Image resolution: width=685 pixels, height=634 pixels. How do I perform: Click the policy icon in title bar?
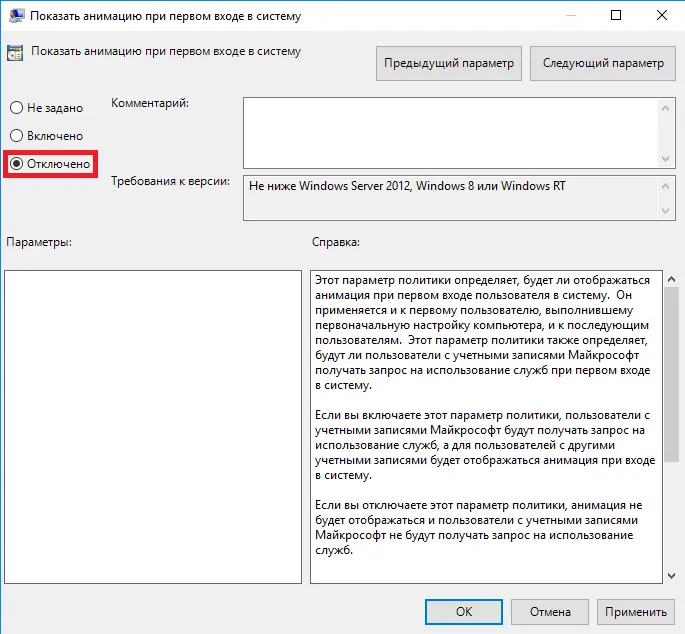tap(16, 16)
